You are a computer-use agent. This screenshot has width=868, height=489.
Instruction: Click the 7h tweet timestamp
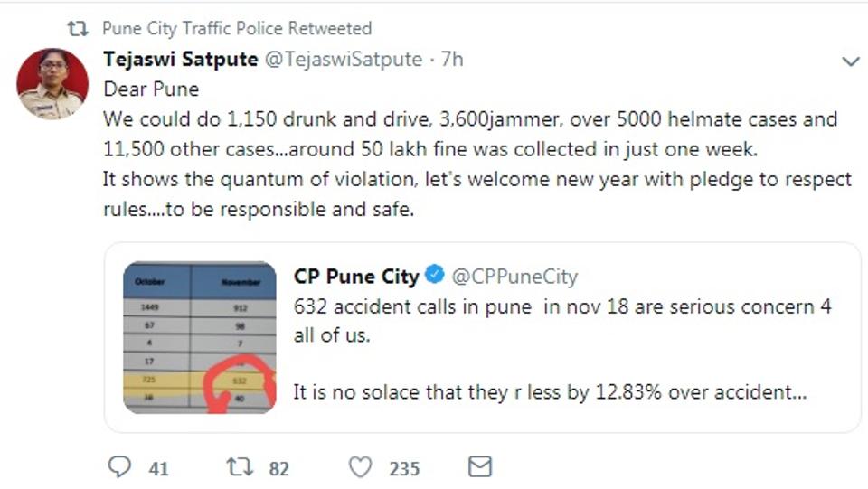[452, 60]
